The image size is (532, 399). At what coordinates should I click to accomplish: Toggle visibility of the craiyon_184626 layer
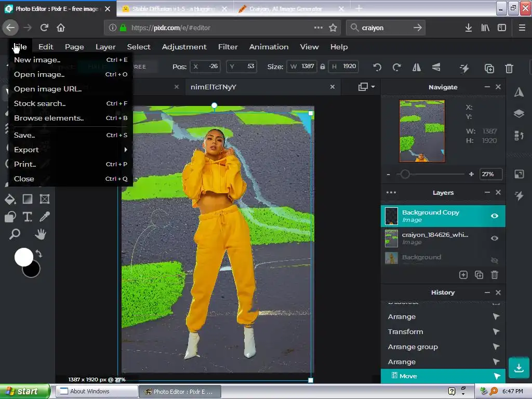tap(494, 238)
